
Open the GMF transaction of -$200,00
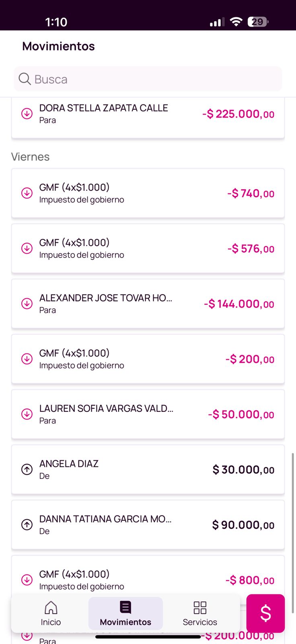(x=148, y=359)
